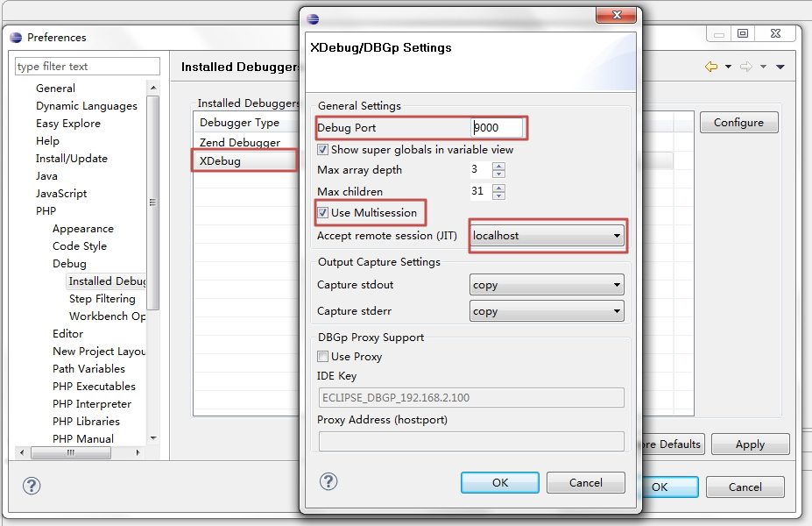Image resolution: width=812 pixels, height=526 pixels.
Task: Select Code Style under PHP
Action: tap(79, 246)
